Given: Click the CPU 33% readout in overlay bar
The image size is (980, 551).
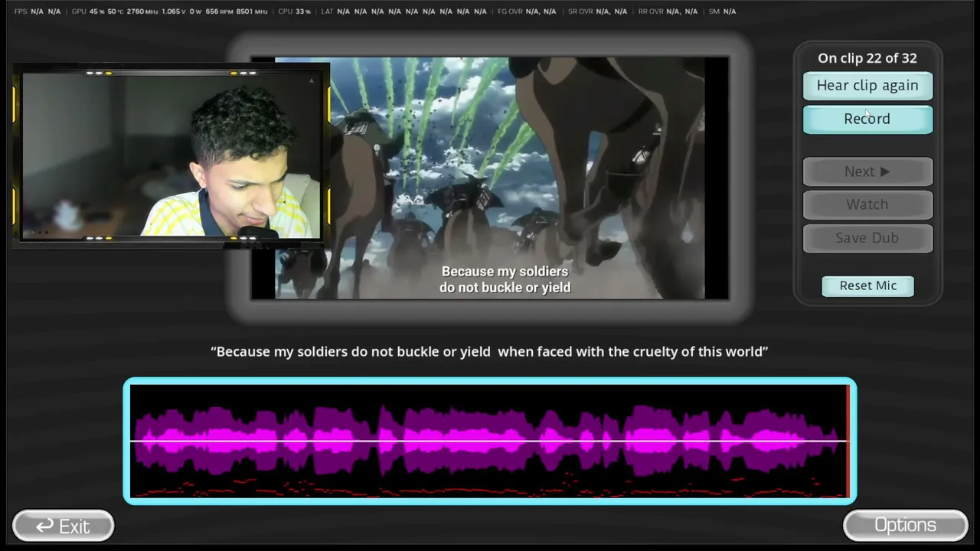Looking at the screenshot, I should click(x=294, y=11).
